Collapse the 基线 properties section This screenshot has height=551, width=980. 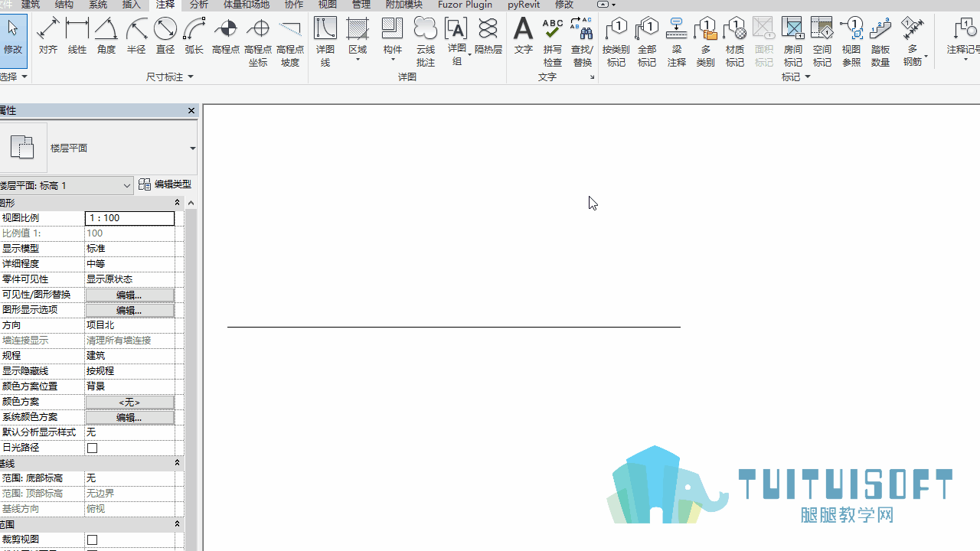pos(178,463)
